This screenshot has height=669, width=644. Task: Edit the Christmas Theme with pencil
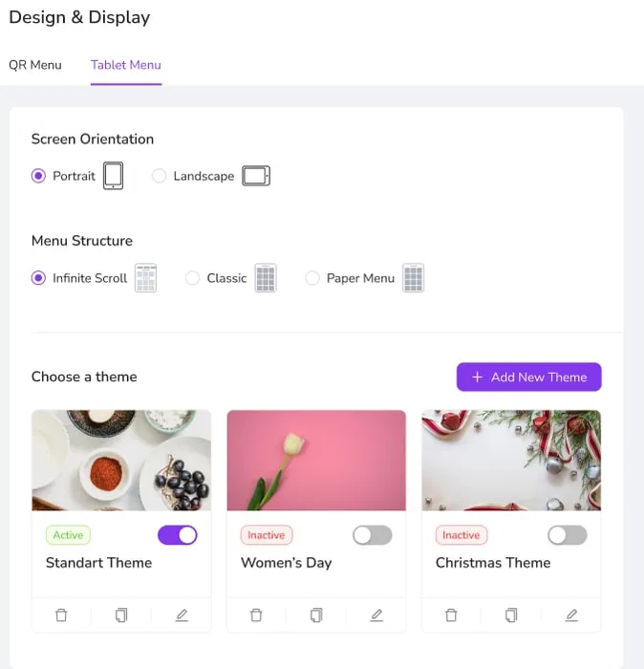pos(571,615)
